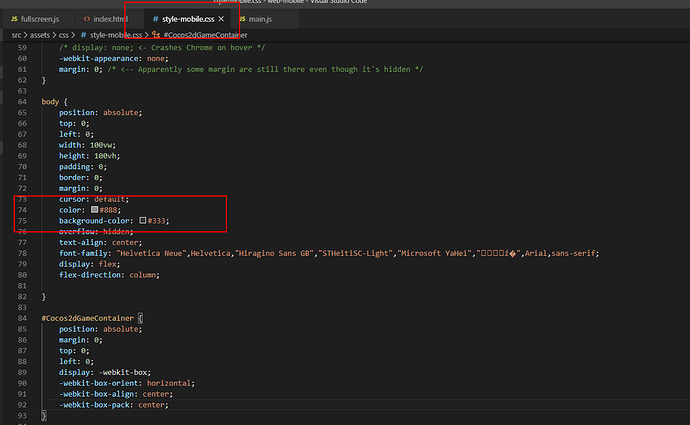The height and width of the screenshot is (425, 690).
Task: Click line number 84 in the gutter
Action: [x=20, y=318]
